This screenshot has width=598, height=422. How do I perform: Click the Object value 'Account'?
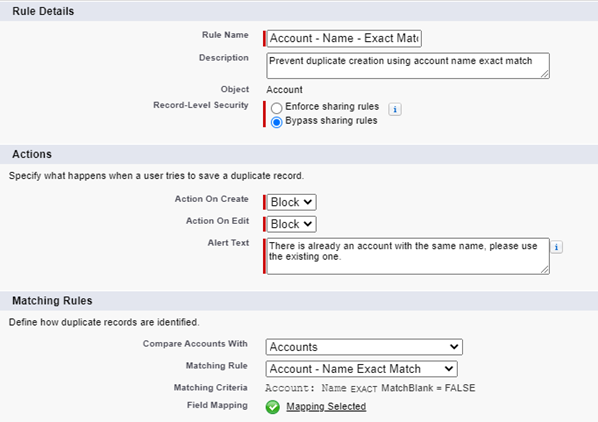(285, 90)
